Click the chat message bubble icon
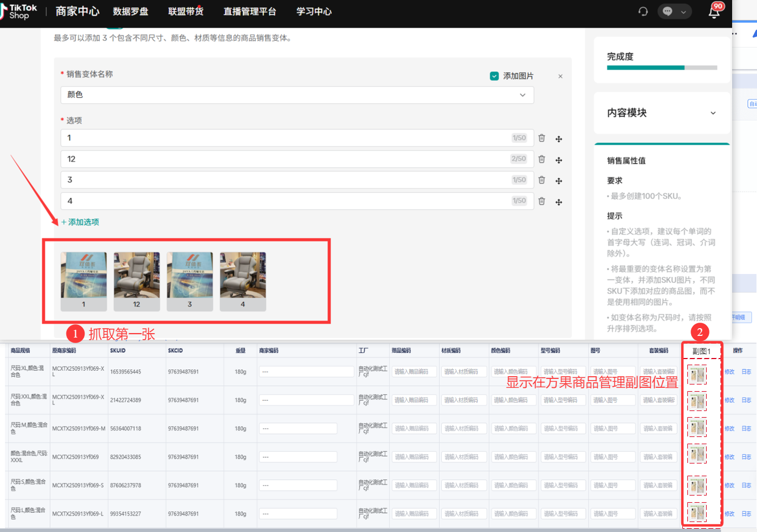The image size is (757, 532). 667,12
